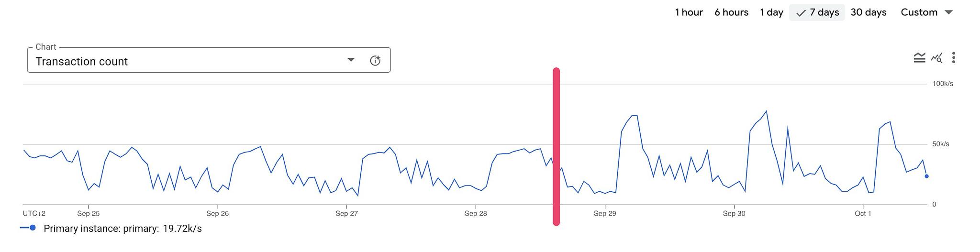Open the three-dot more chart options menu
The image size is (980, 252).
954,58
